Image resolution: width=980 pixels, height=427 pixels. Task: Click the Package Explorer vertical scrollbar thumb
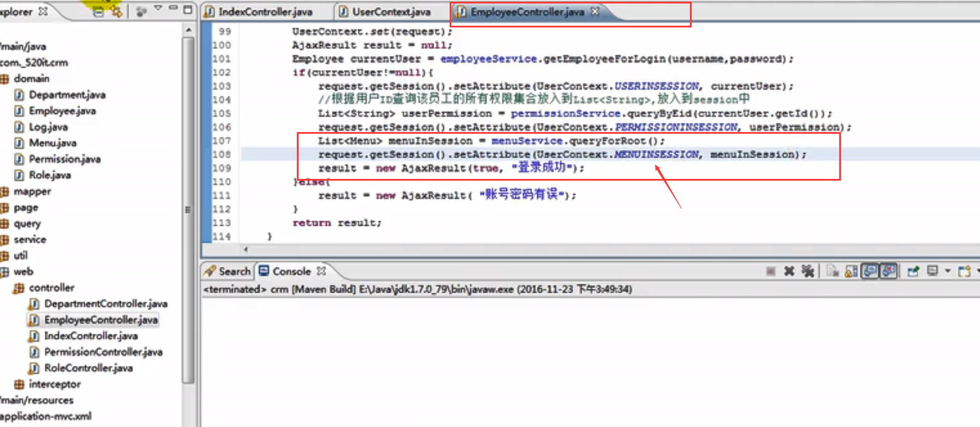pos(188,209)
